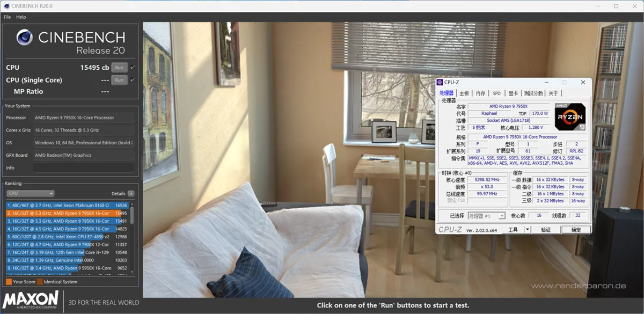Switch to the 处理器 tab in CPU-Z

pos(447,93)
